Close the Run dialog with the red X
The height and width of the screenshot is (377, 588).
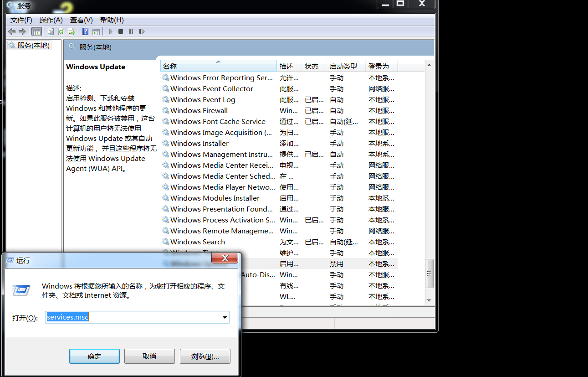point(225,258)
